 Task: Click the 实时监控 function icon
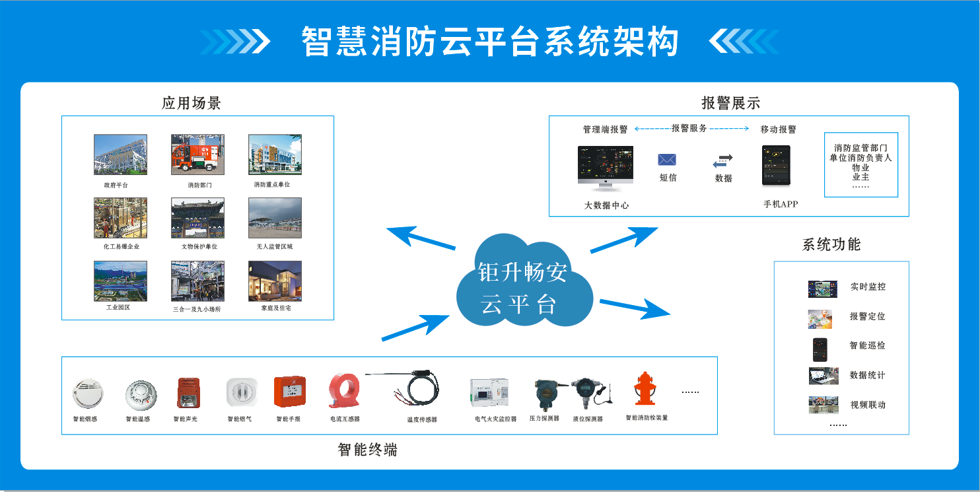pyautogui.click(x=823, y=289)
